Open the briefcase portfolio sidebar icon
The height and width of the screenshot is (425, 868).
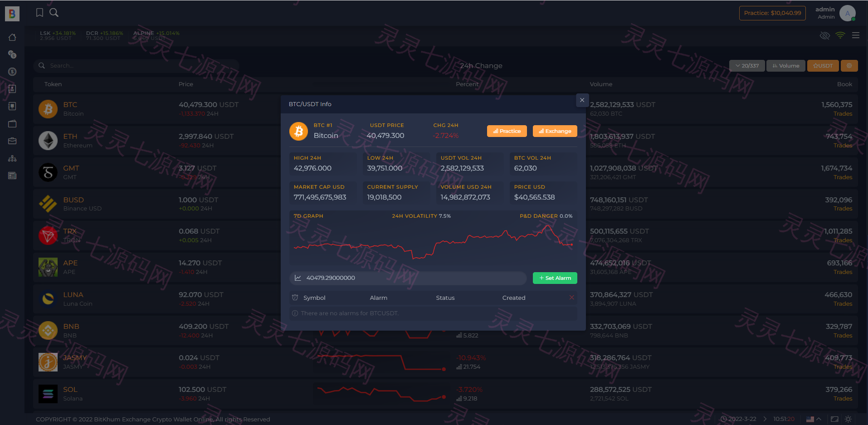[x=12, y=141]
